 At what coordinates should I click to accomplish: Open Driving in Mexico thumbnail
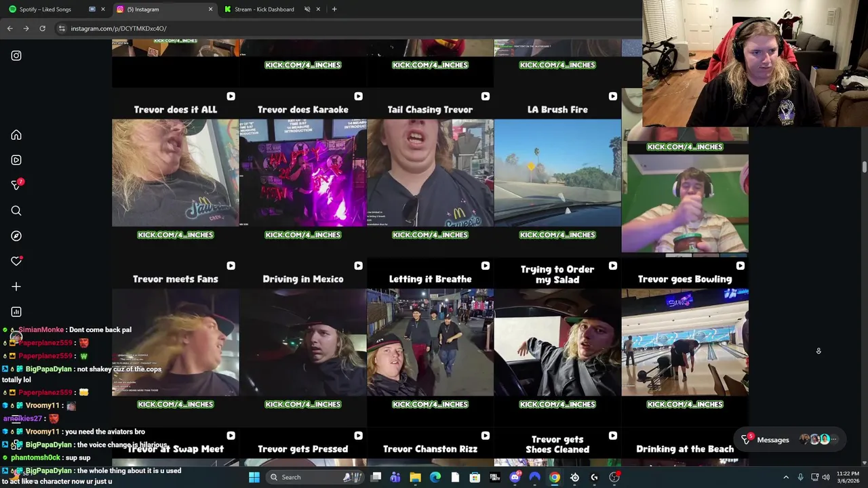(x=302, y=342)
